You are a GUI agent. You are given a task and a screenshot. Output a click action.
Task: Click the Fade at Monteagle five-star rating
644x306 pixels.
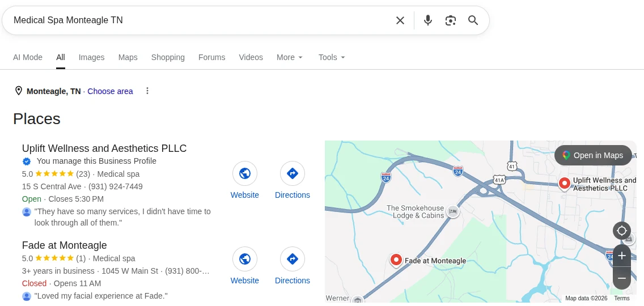54,258
